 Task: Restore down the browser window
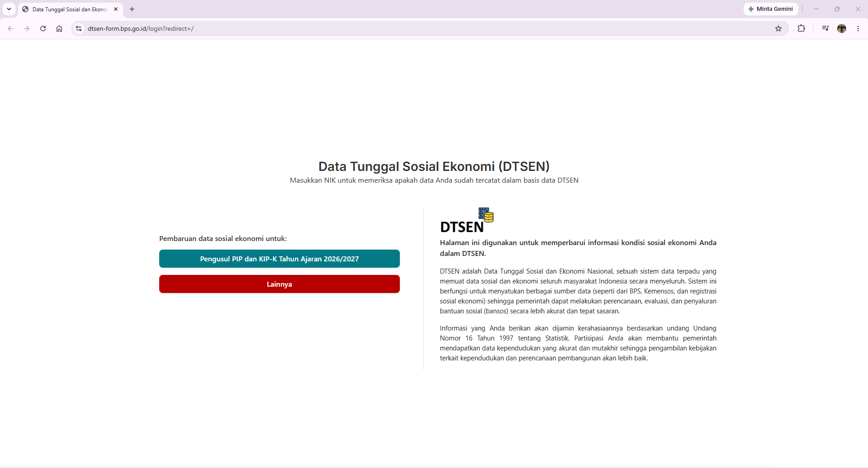click(x=837, y=9)
